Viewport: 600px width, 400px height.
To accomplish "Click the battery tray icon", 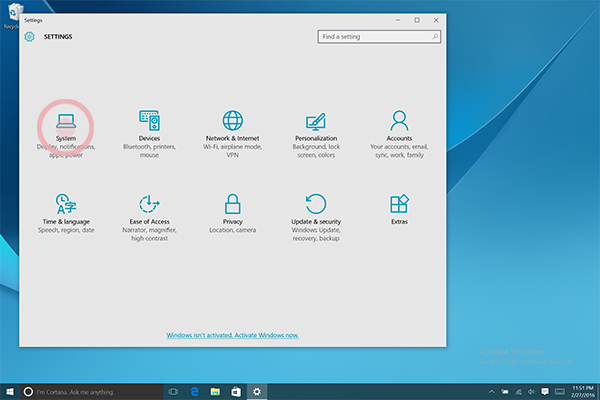I will (x=505, y=392).
